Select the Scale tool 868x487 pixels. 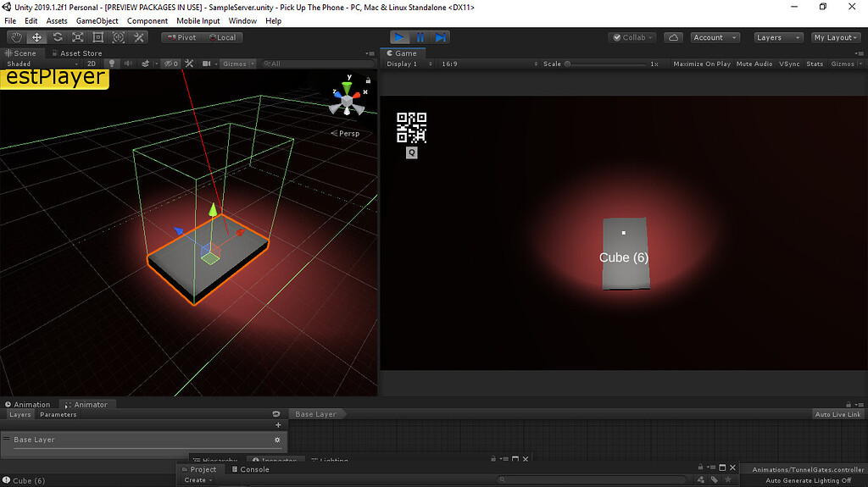click(78, 37)
